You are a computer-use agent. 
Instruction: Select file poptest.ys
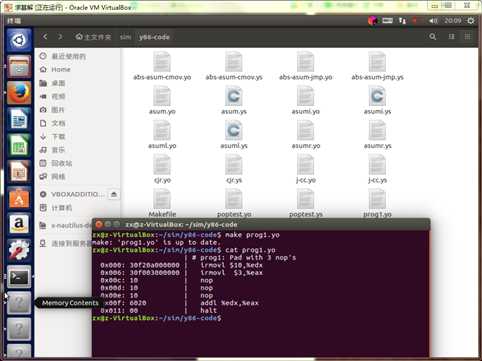point(306,203)
